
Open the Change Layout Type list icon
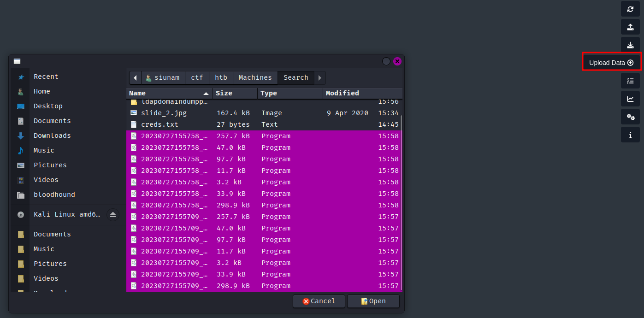[x=630, y=81]
